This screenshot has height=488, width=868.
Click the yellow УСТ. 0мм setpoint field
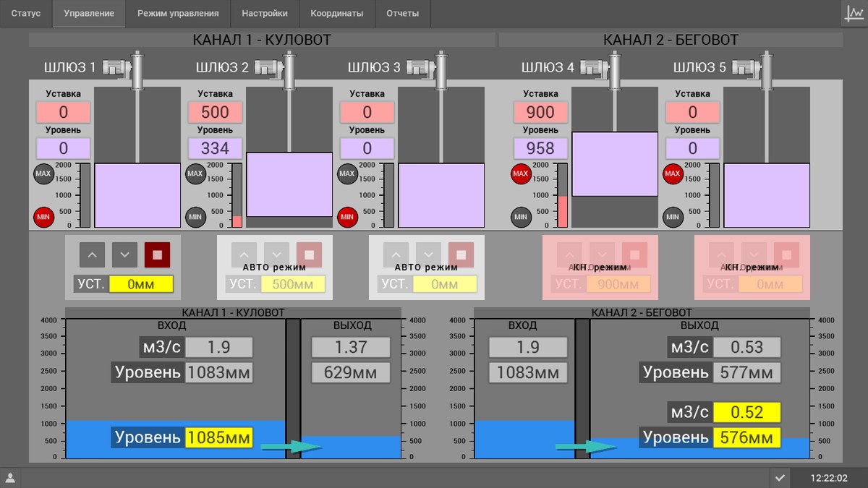click(x=141, y=284)
